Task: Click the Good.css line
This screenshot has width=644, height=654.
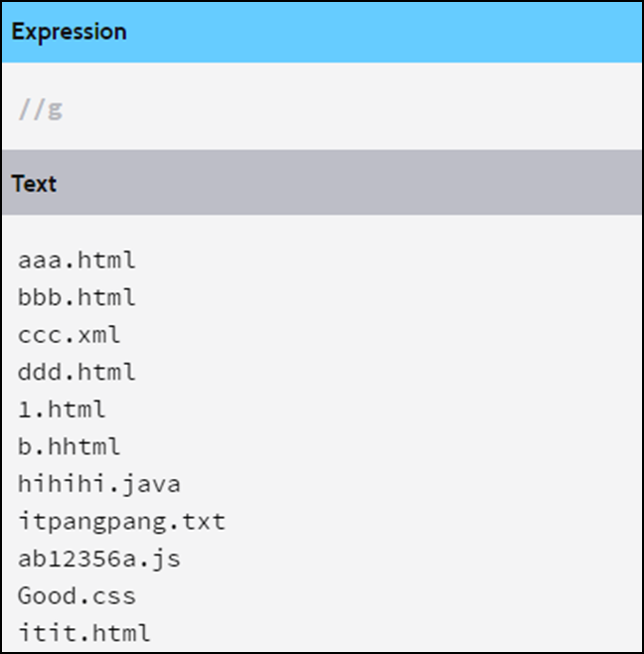Action: [x=77, y=595]
